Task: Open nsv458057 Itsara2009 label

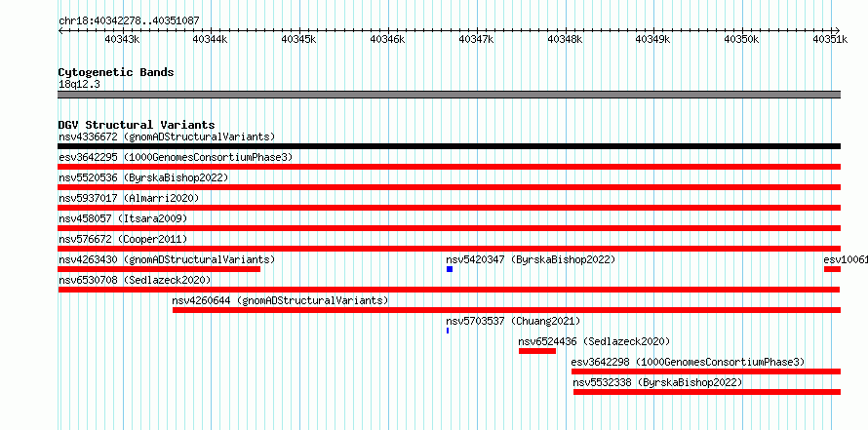Action: (123, 218)
